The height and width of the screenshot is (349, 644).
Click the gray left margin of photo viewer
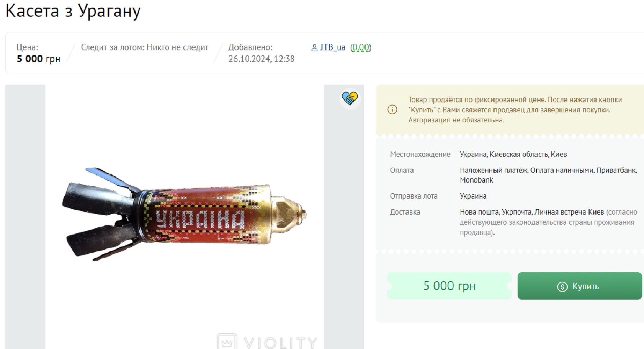25,216
